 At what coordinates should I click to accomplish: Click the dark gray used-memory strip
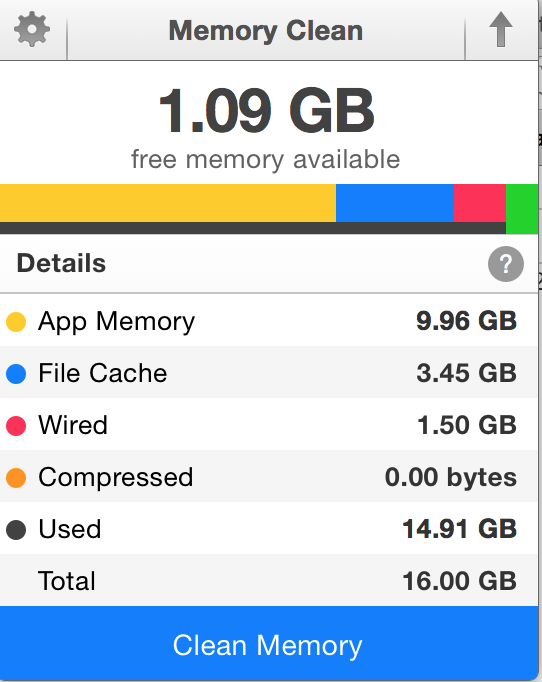(x=253, y=228)
